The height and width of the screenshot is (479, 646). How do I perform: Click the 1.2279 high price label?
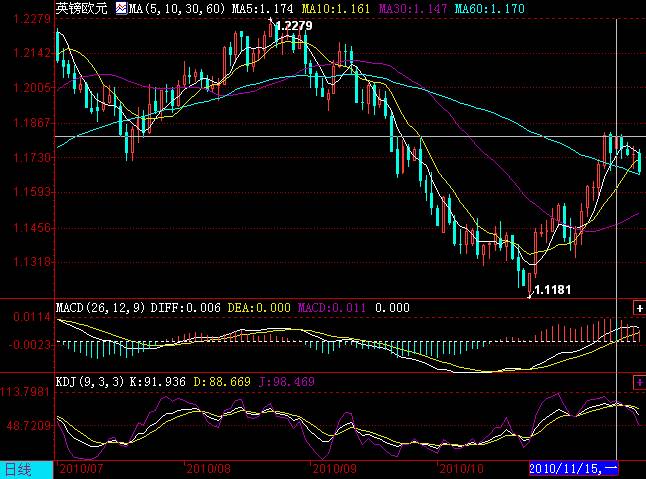coord(294,26)
